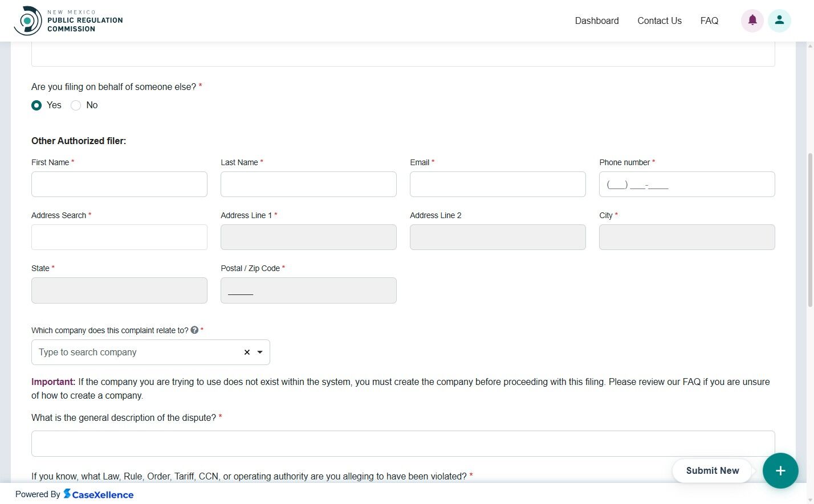Open the Dashboard menu item
The width and height of the screenshot is (814, 504).
[596, 21]
